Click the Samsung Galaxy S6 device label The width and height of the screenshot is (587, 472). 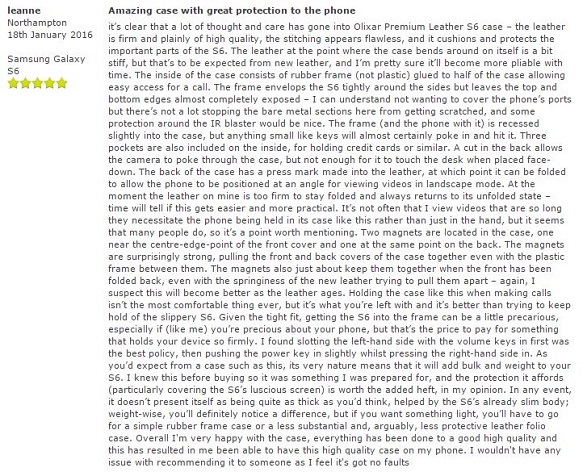click(x=46, y=65)
